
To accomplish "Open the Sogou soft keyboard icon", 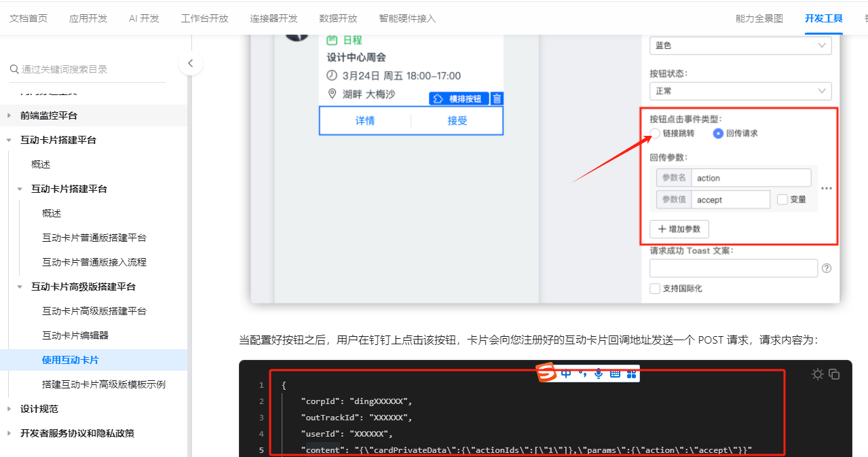I will 615,373.
